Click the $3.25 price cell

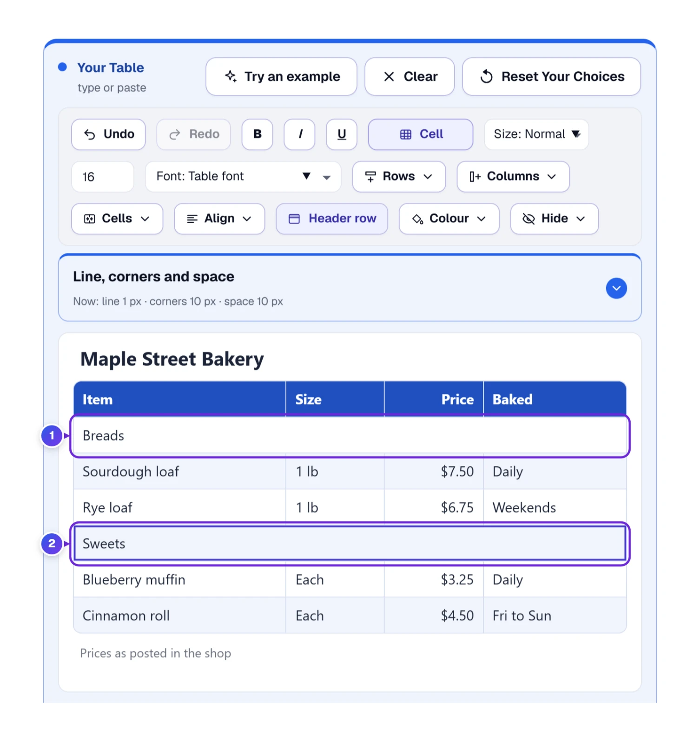click(434, 579)
